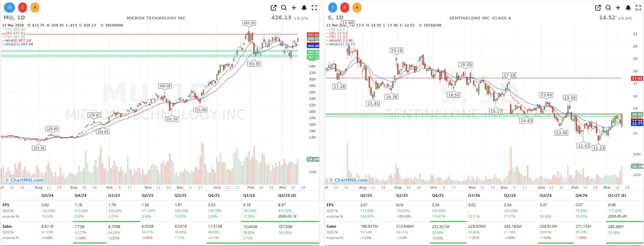The width and height of the screenshot is (644, 246).
Task: Select ema(9) 13.98 legend on S chart
Action: (340, 40)
